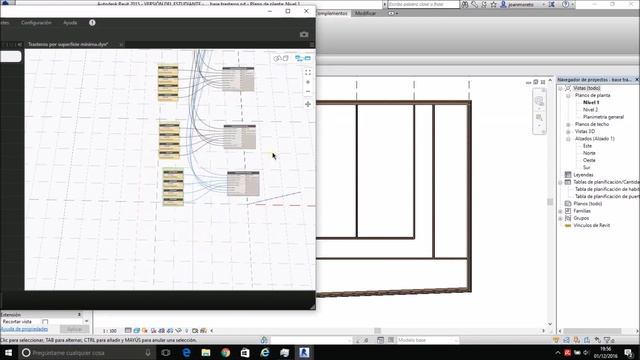Click the Aplicar button in properties
The image size is (640, 360).
click(74, 329)
